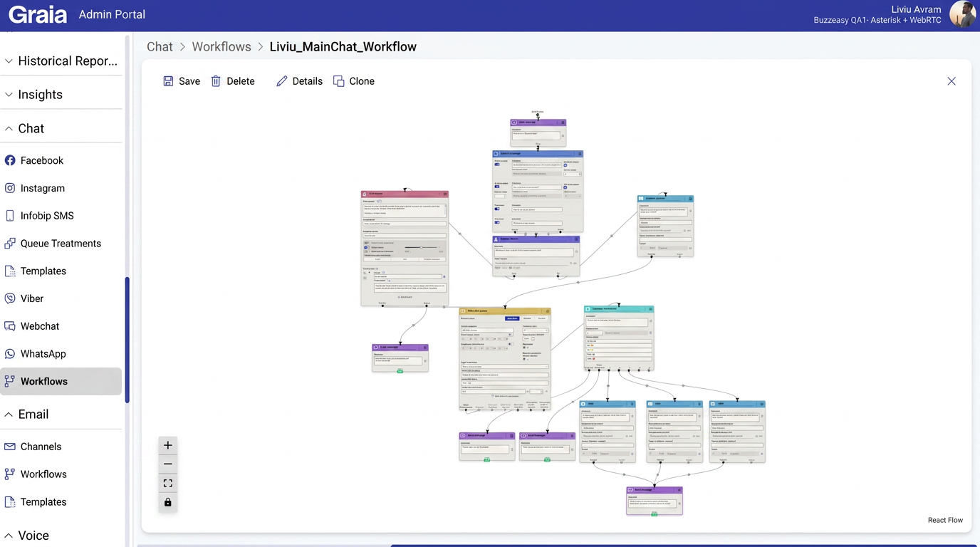The width and height of the screenshot is (980, 547).
Task: Click the highlighted blue tab in the yellow node
Action: 511,318
